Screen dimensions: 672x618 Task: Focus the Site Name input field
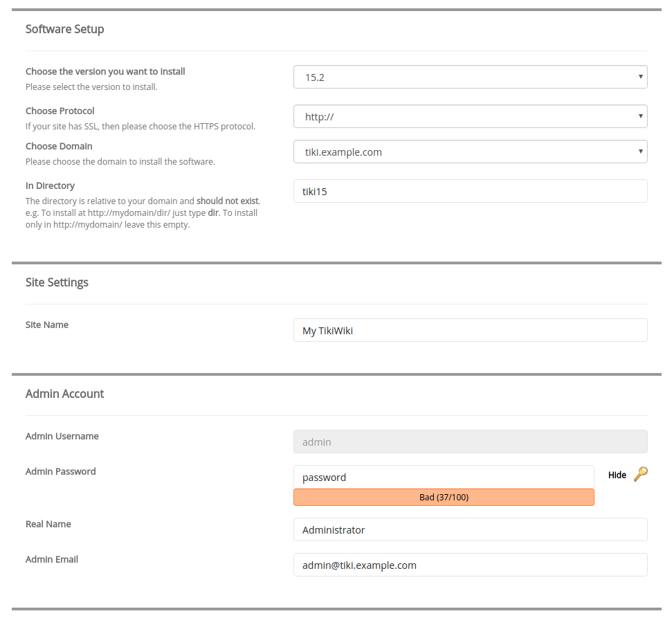tap(470, 331)
